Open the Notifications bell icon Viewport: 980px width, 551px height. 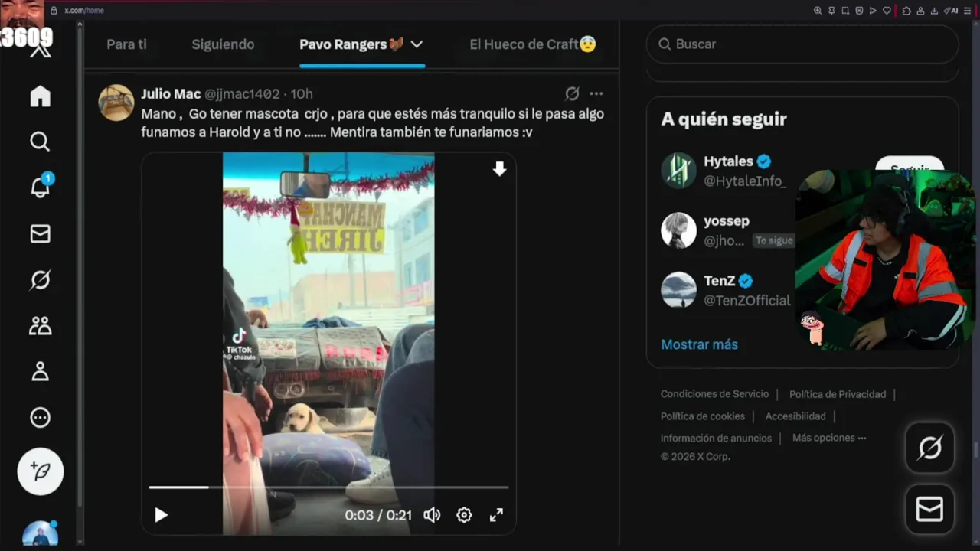[x=40, y=187]
